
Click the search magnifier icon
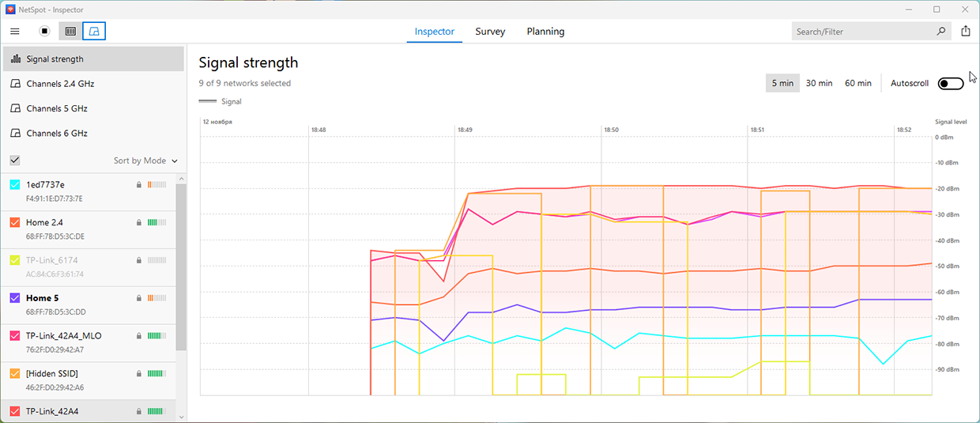[940, 32]
